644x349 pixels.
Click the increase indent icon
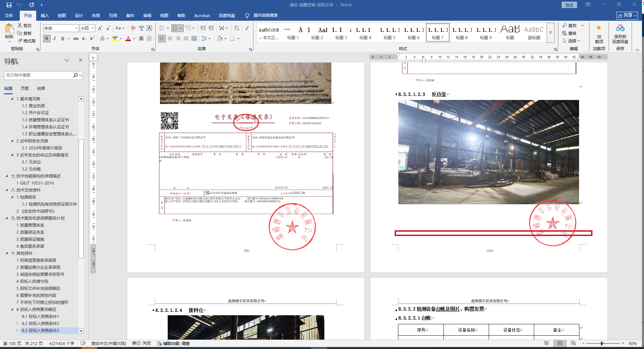[211, 28]
